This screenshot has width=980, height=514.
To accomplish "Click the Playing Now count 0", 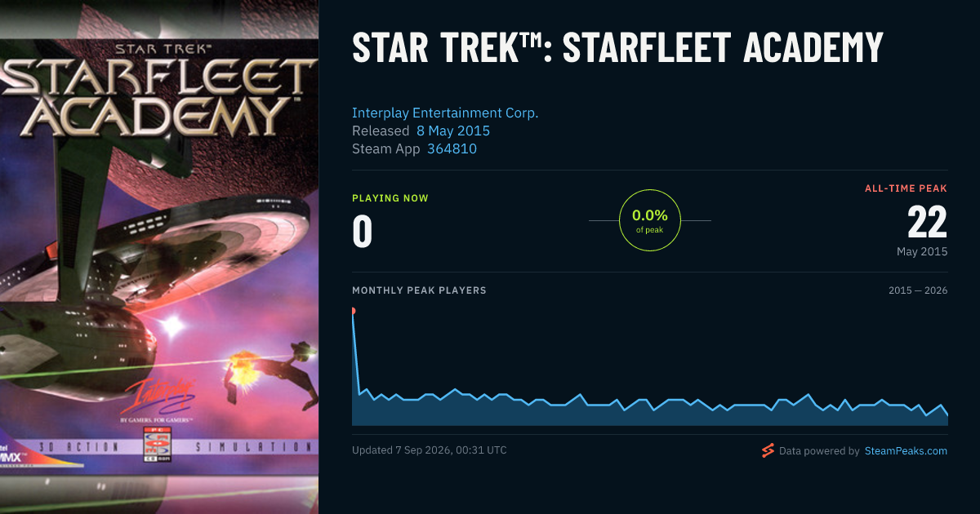I will (362, 231).
